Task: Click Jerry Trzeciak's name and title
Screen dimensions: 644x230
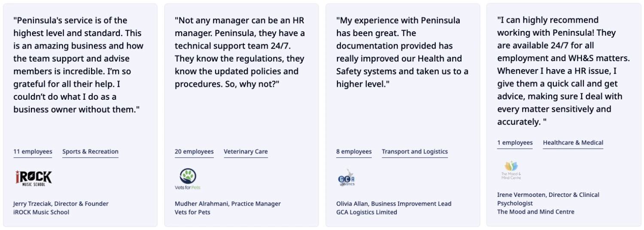Action: pos(61,204)
